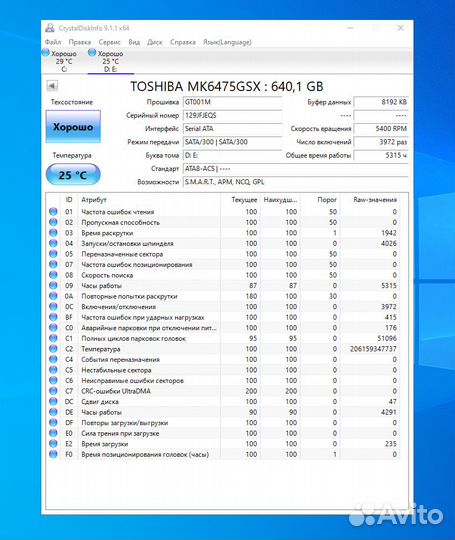The height and width of the screenshot is (540, 455).
Task: Click status circle of attribute E0 row
Action: (53, 433)
